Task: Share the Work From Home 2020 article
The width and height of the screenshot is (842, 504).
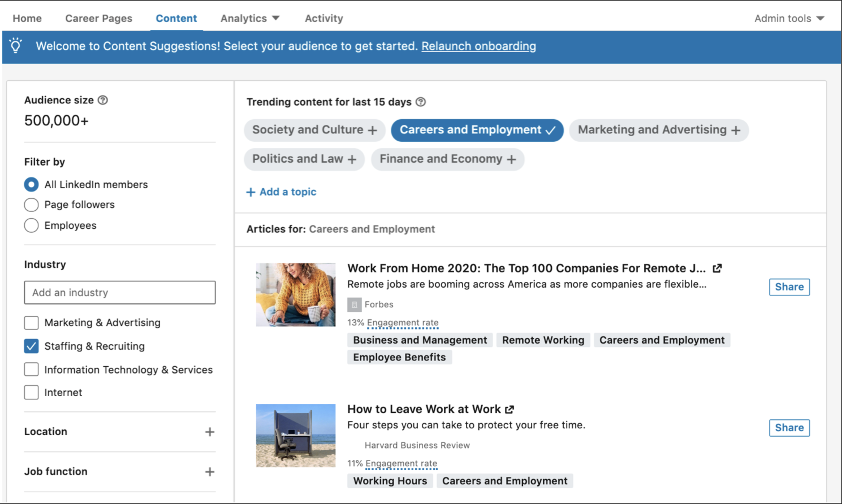Action: point(789,287)
